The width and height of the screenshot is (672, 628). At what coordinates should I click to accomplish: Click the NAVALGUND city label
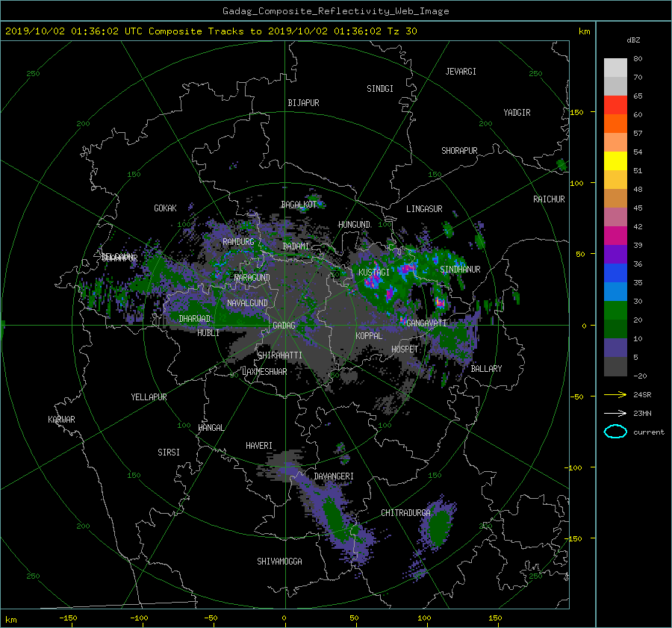[247, 303]
